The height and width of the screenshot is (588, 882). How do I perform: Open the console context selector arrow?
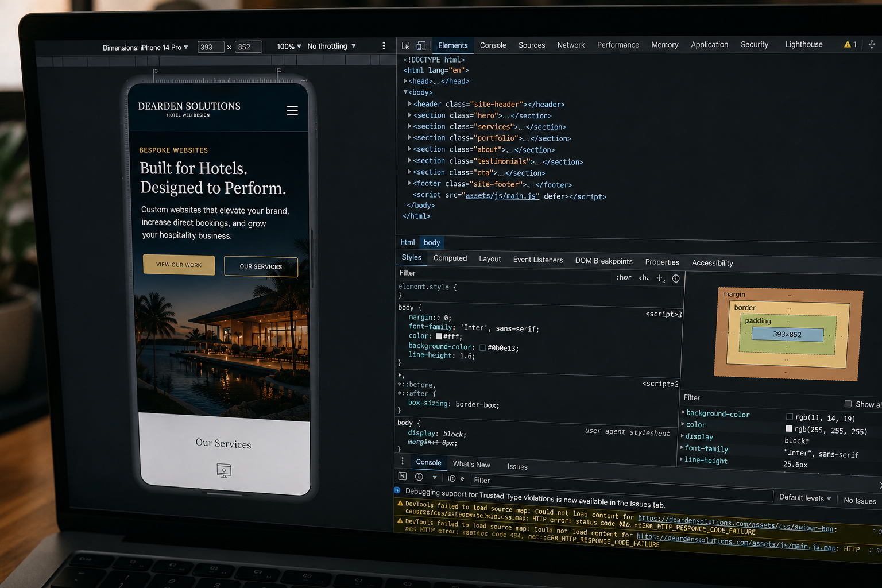435,478
